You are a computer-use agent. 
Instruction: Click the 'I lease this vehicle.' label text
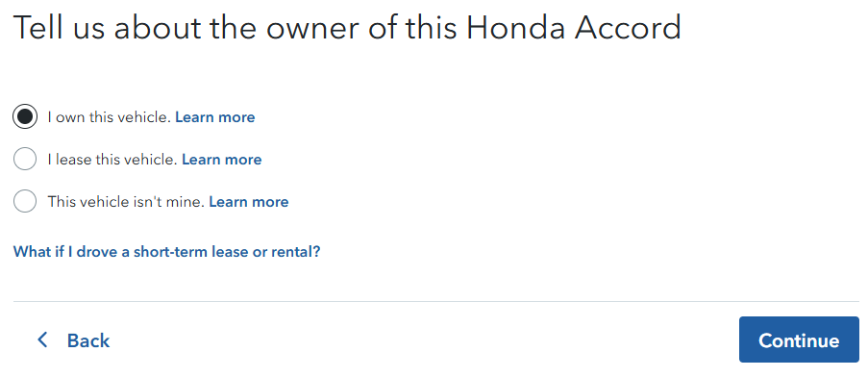point(112,160)
